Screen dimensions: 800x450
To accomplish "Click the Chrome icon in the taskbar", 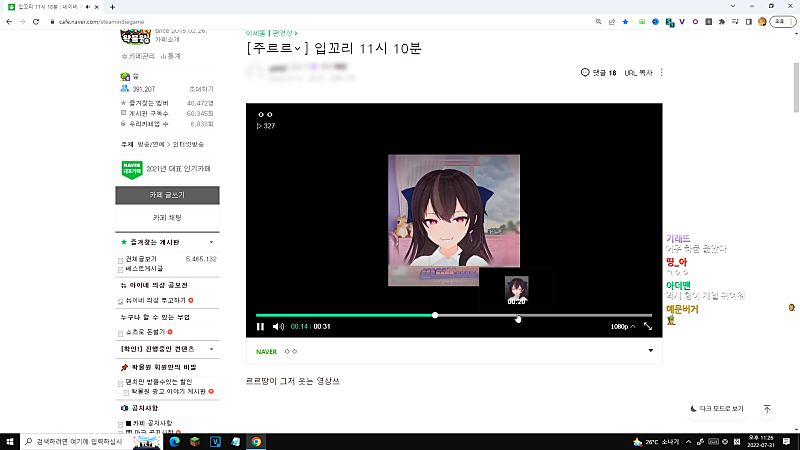I will [x=256, y=441].
